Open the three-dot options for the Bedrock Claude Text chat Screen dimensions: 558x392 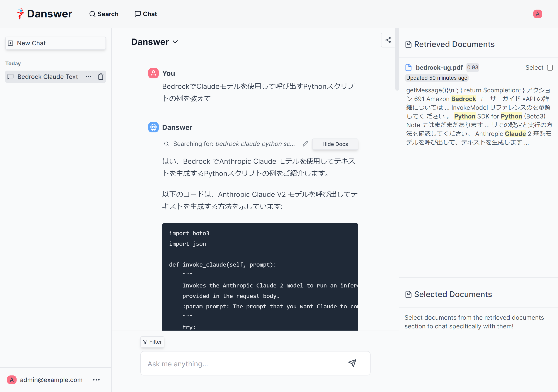coord(88,77)
